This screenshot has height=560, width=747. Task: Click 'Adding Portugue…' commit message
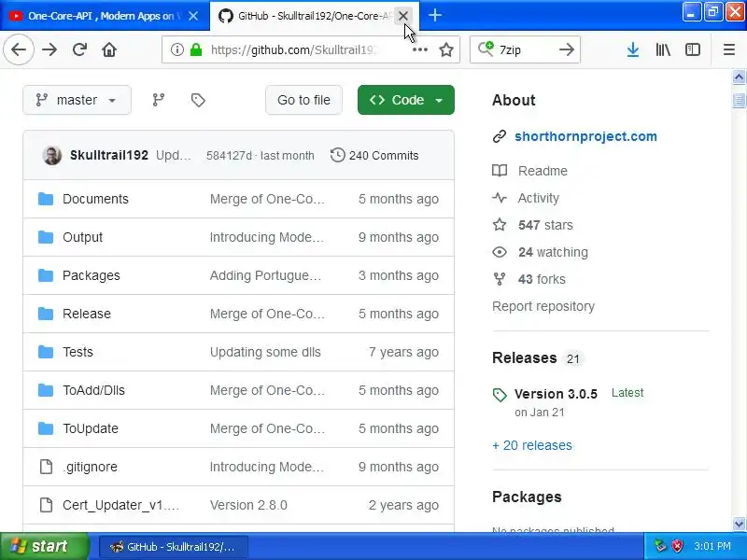coord(265,275)
